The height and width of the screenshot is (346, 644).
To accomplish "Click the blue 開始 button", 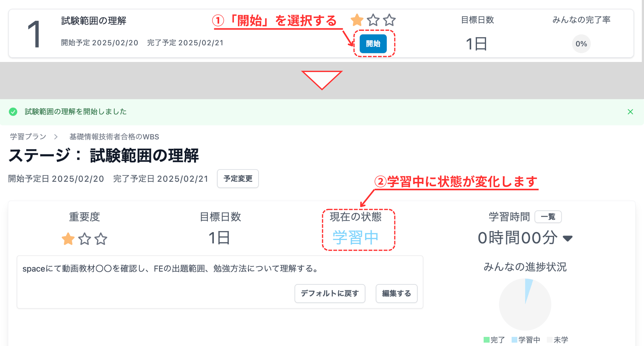I will coord(373,44).
